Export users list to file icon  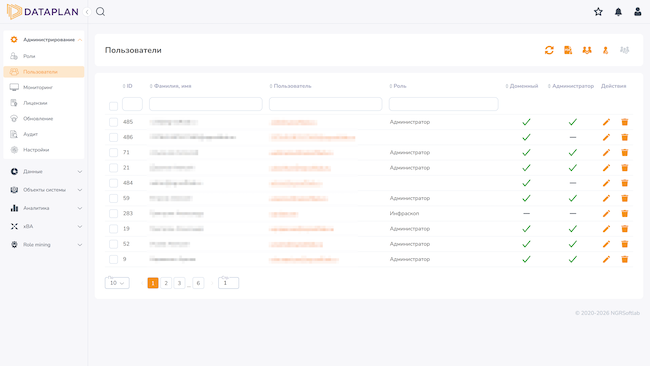coord(568,50)
